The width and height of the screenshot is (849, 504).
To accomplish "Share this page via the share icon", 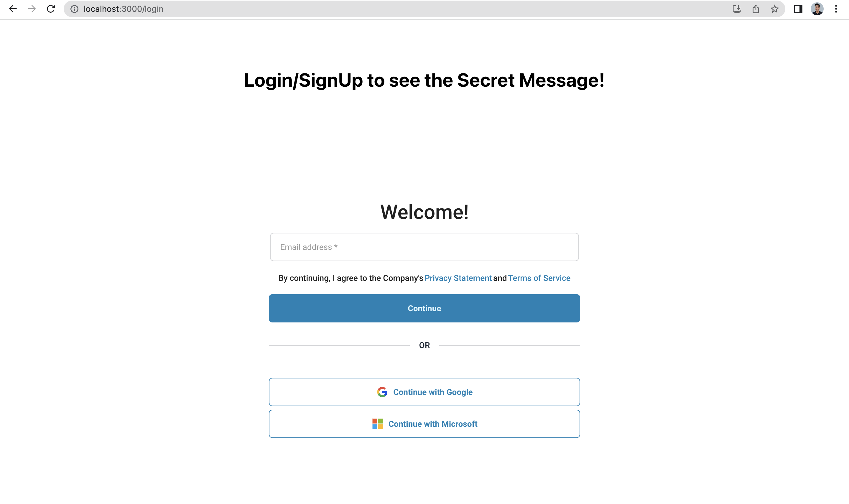I will tap(756, 9).
